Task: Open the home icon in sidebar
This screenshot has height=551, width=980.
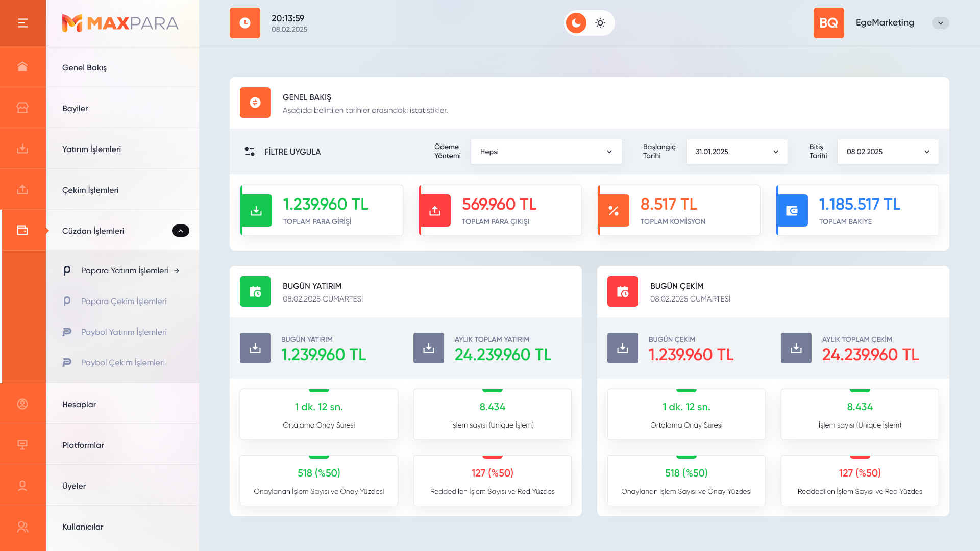Action: tap(22, 67)
